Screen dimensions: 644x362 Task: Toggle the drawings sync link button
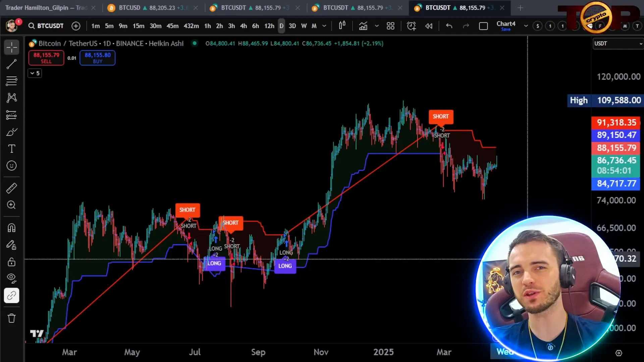11,296
